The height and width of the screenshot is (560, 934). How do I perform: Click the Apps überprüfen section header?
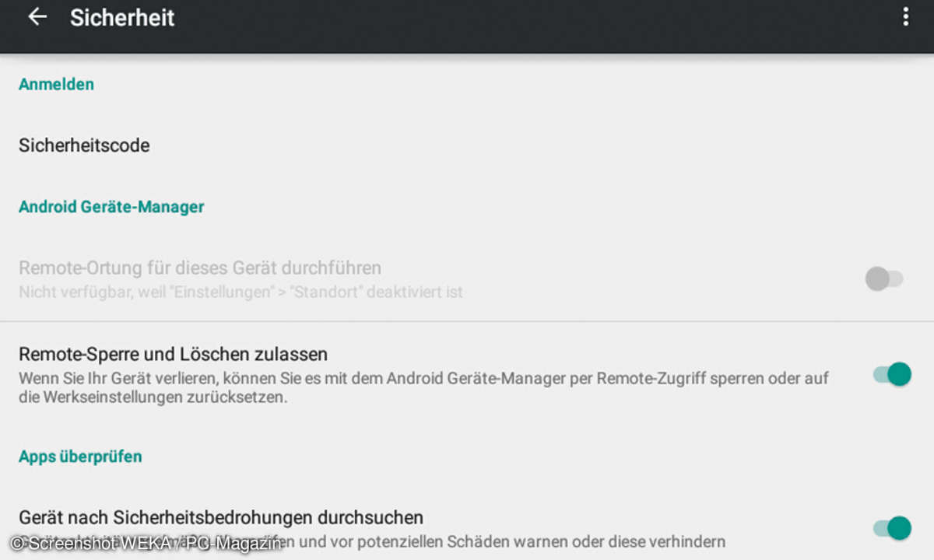tap(80, 457)
